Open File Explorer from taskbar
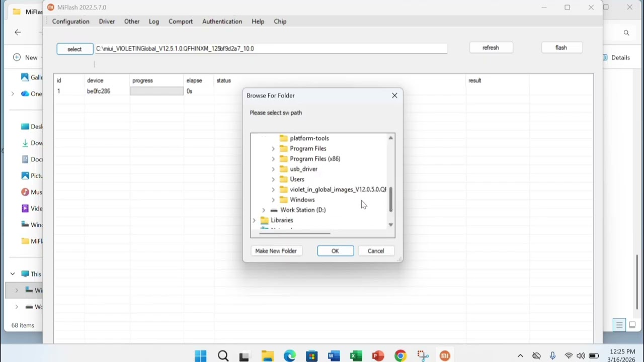 (x=267, y=356)
